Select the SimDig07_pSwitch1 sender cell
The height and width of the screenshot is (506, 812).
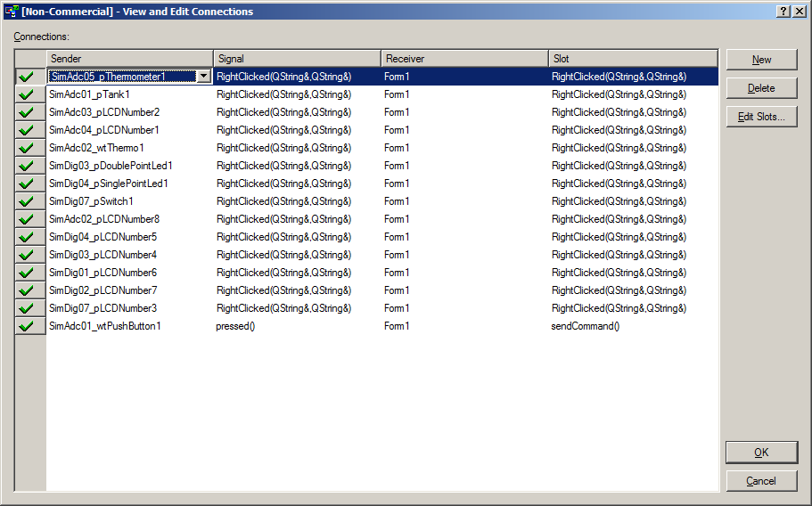pyautogui.click(x=130, y=201)
